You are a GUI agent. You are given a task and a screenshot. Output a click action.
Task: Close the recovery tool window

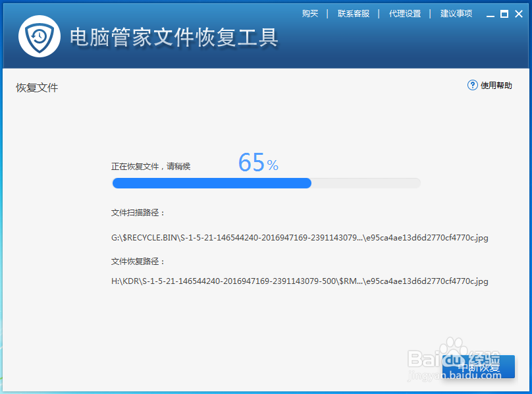click(x=519, y=14)
